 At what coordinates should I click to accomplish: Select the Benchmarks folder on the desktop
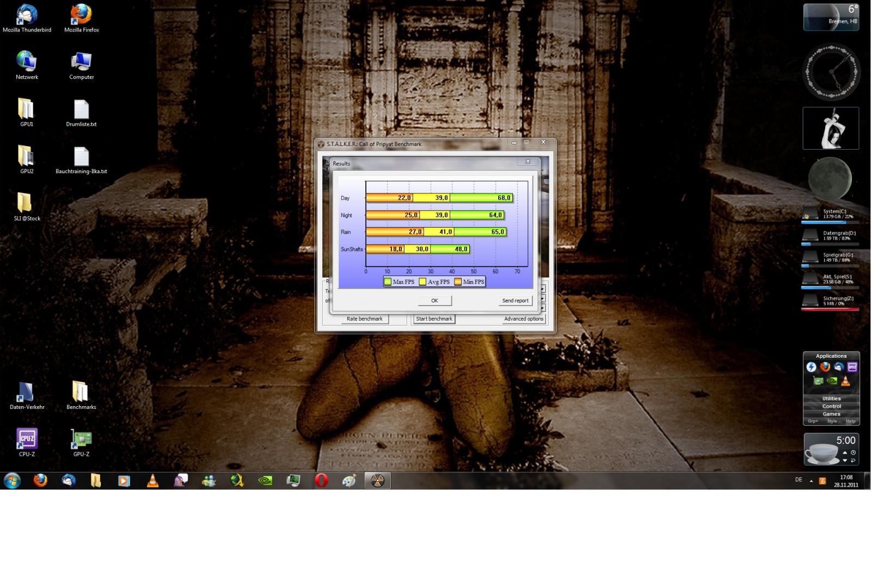click(x=81, y=395)
